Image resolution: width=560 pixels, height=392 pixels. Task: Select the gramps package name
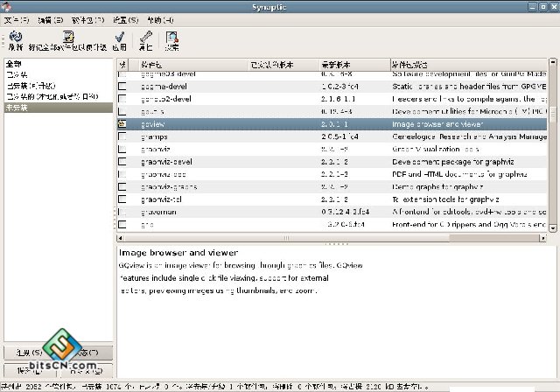pos(154,136)
